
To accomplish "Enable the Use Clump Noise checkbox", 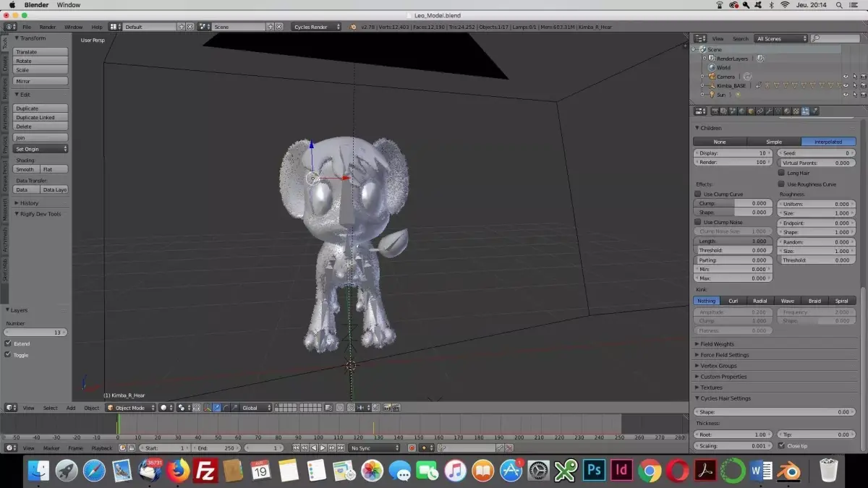I will pos(698,222).
